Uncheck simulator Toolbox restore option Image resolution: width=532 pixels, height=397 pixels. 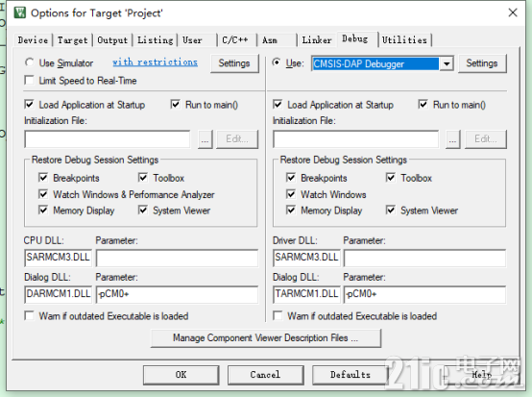click(143, 178)
